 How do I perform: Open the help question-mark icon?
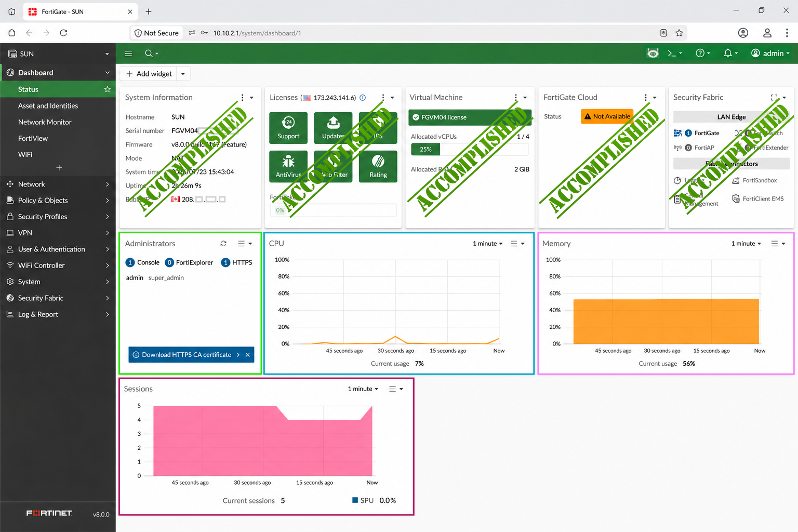pyautogui.click(x=703, y=53)
